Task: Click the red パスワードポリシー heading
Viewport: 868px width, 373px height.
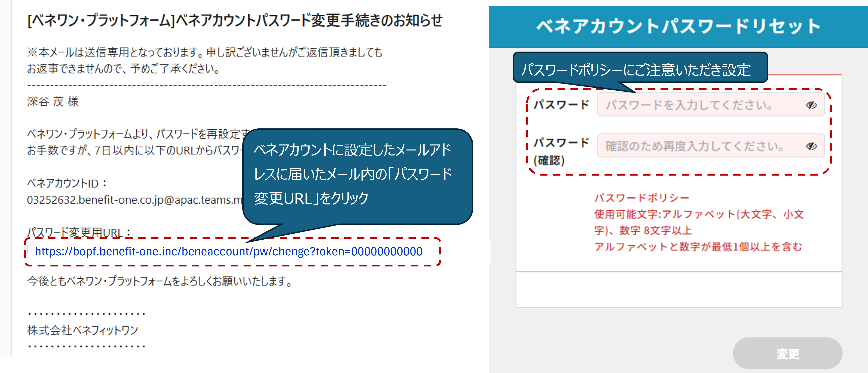Action: point(642,198)
